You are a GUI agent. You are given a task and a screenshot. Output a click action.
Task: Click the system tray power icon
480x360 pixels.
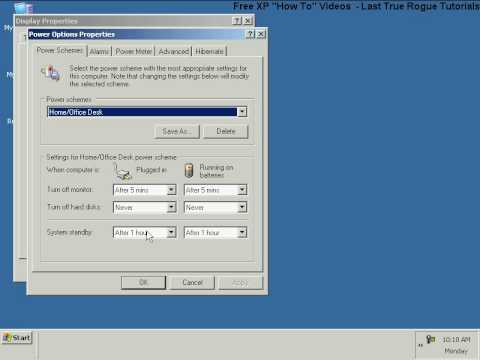pyautogui.click(x=431, y=339)
